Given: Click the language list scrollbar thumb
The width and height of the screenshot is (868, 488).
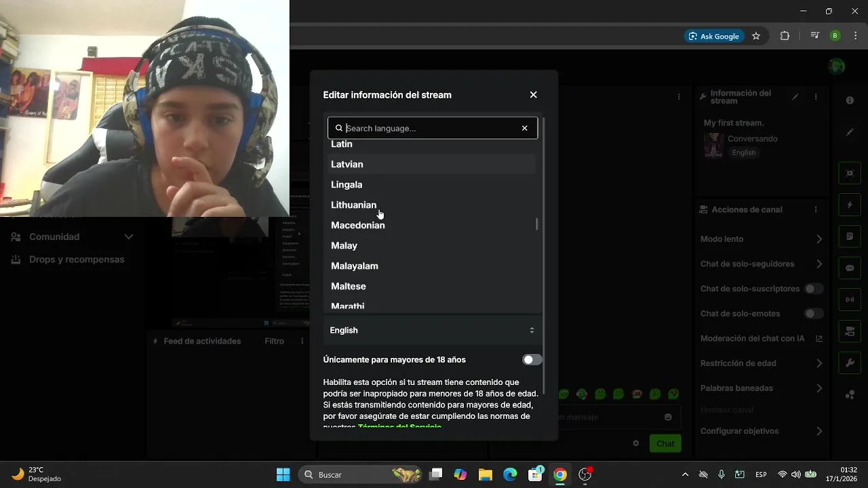Looking at the screenshot, I should 536,224.
